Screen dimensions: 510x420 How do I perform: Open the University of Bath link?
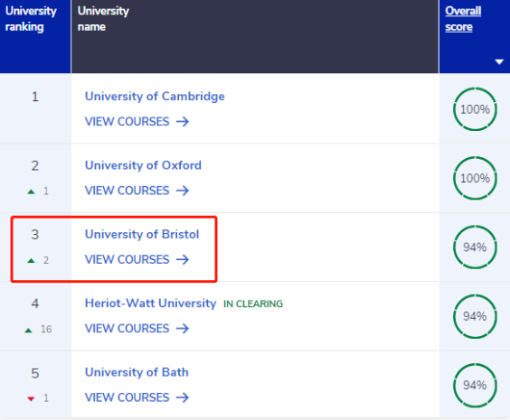137,372
